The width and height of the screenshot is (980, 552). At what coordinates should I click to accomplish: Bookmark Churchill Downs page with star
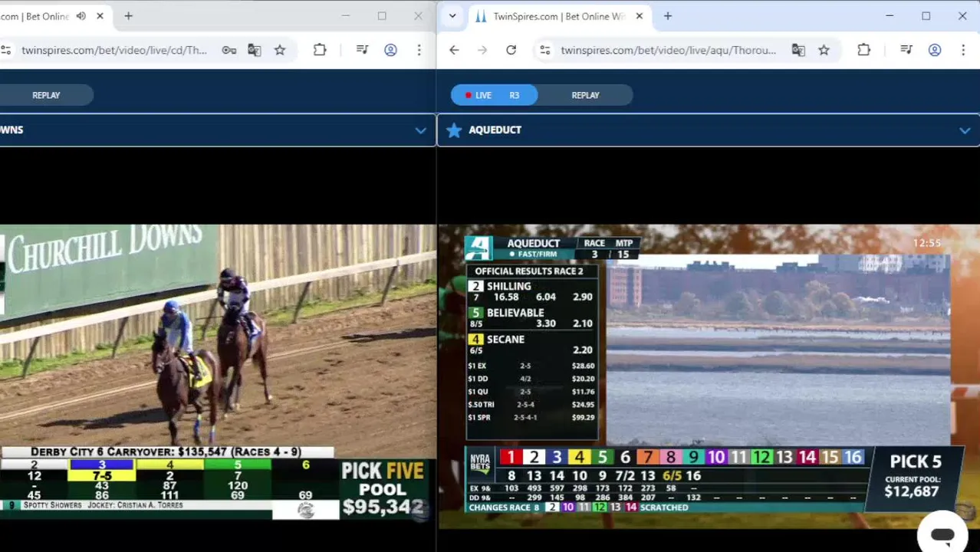coord(280,50)
